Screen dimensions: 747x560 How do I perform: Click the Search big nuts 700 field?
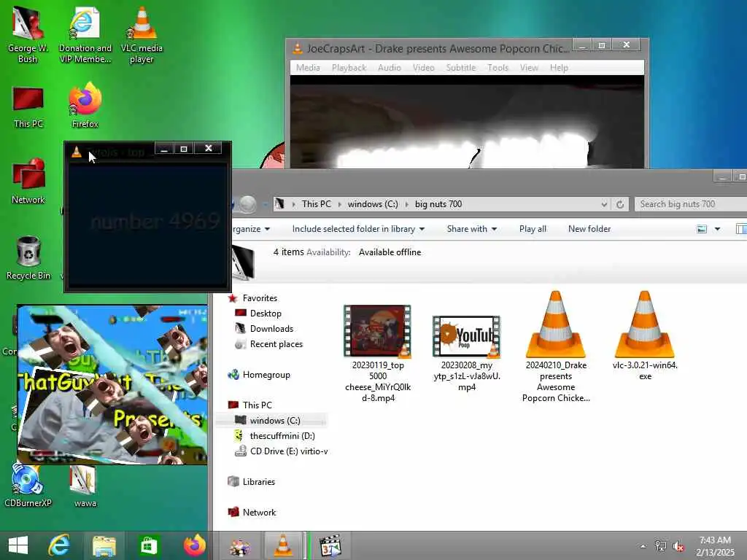(x=690, y=204)
